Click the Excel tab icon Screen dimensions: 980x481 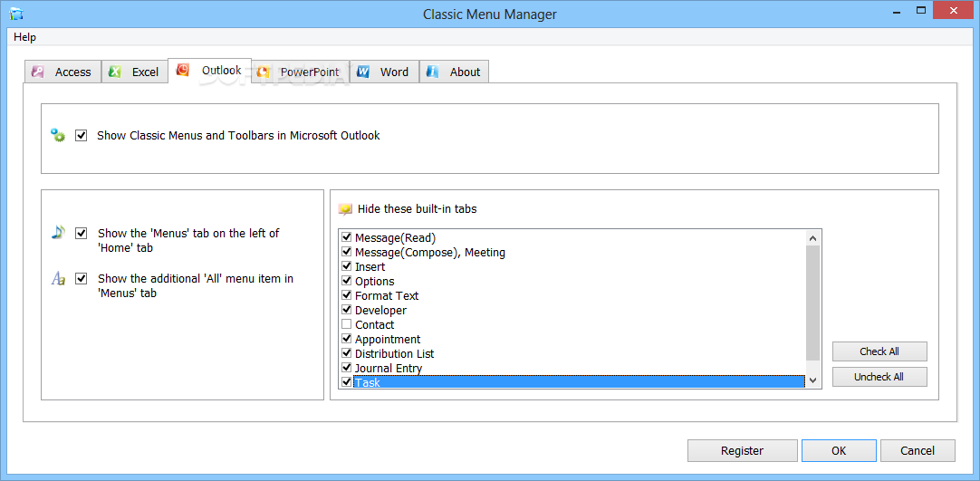pos(114,72)
